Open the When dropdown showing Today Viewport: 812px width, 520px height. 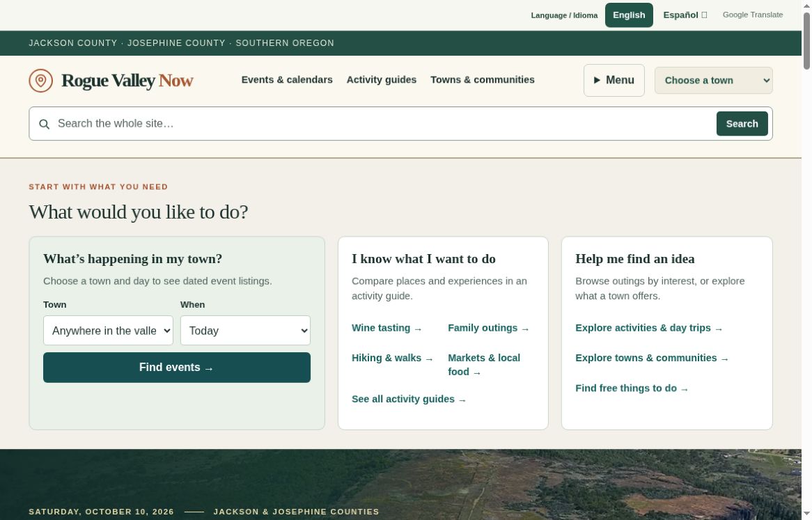[x=245, y=331]
